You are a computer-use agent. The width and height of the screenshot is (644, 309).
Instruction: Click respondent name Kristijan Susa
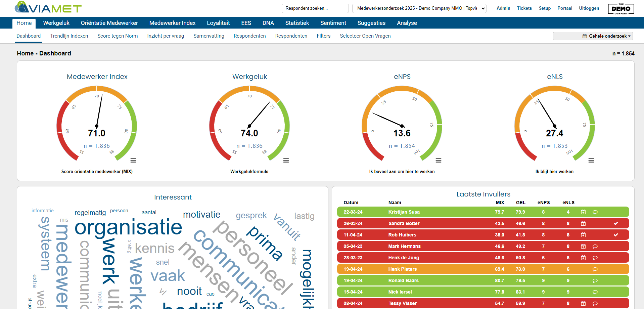pyautogui.click(x=404, y=212)
